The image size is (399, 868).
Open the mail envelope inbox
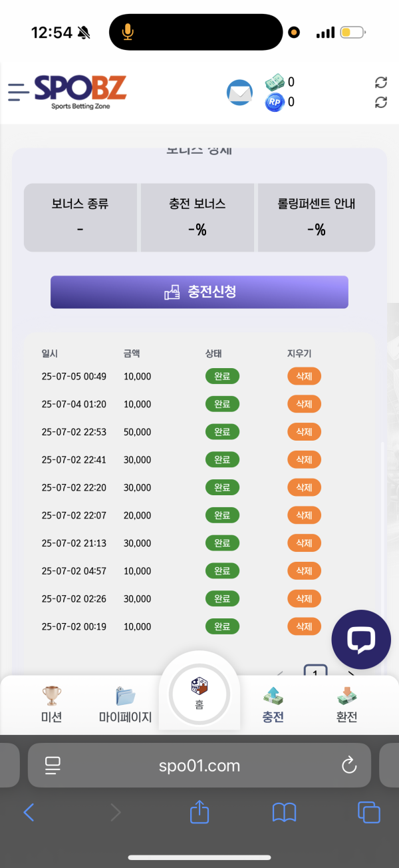[239, 93]
